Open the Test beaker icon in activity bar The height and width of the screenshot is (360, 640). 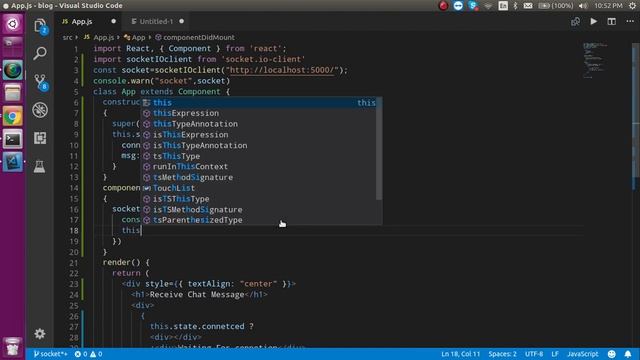click(x=40, y=166)
